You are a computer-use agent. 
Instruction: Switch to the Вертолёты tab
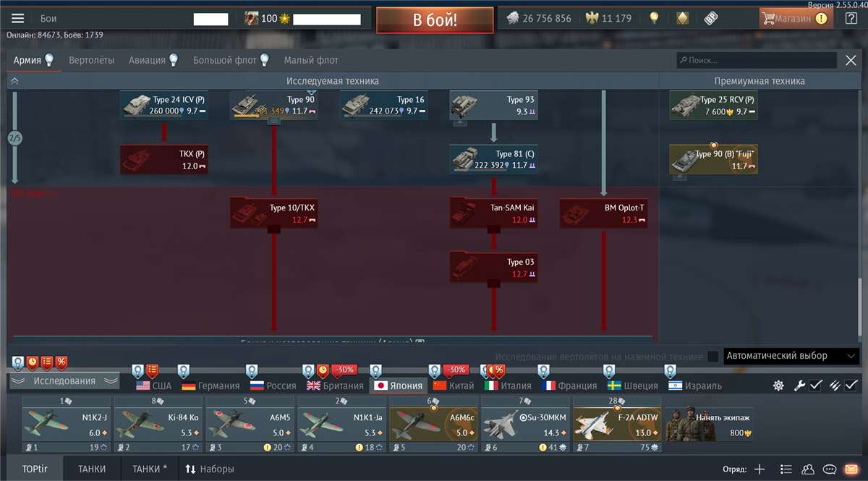[91, 60]
